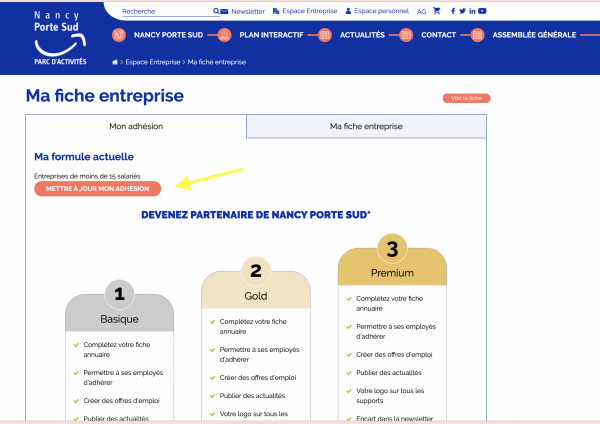Click Ma fiche entreprise breadcrumb
The height and width of the screenshot is (424, 600).
217,62
